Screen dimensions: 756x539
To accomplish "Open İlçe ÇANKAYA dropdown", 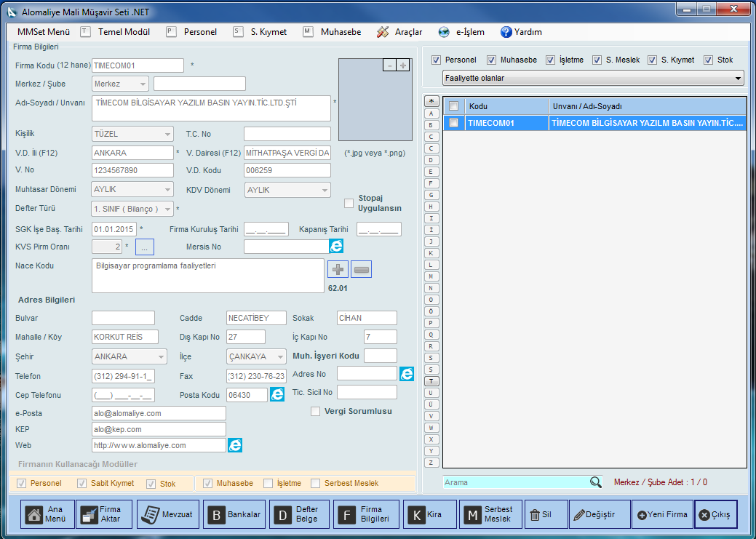I will click(x=256, y=356).
